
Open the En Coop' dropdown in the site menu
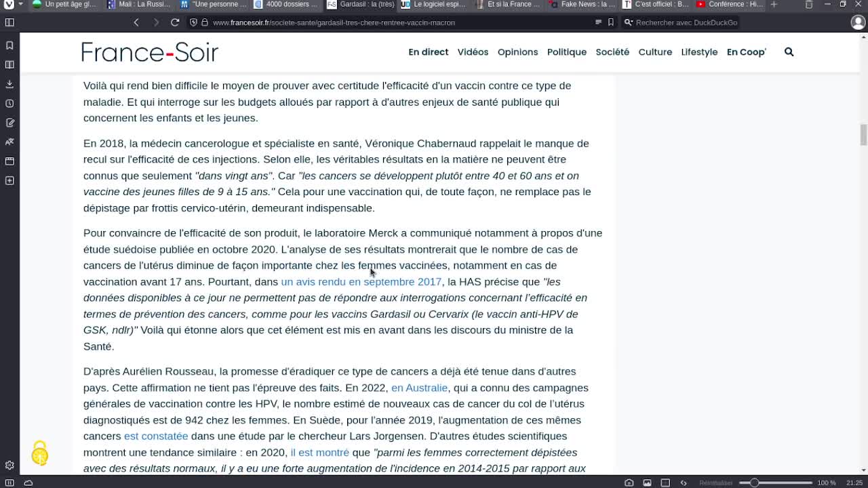coord(746,52)
